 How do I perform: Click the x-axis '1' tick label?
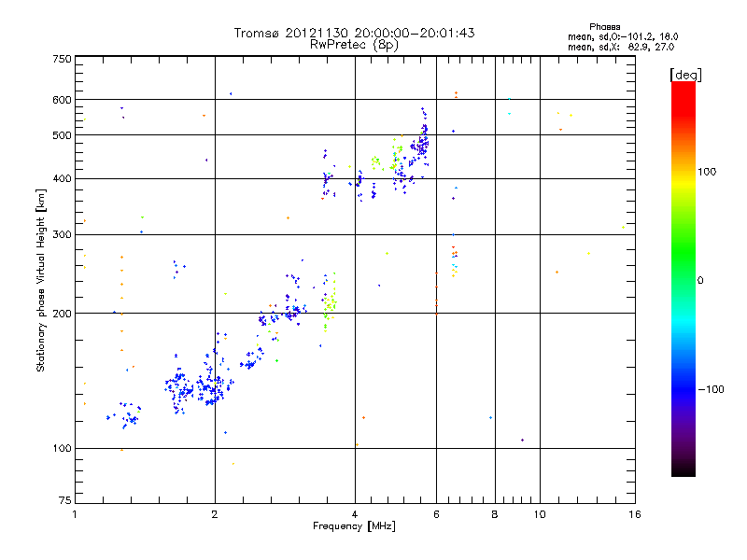75,514
